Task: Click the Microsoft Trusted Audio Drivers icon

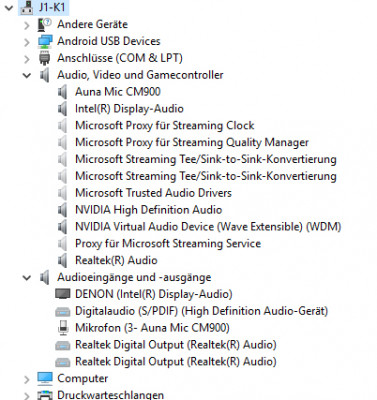Action: point(62,193)
